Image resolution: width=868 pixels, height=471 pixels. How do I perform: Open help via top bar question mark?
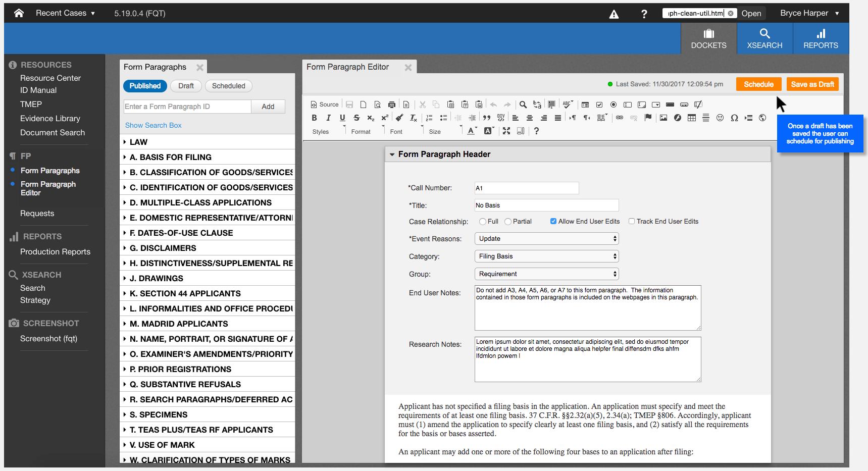click(644, 14)
